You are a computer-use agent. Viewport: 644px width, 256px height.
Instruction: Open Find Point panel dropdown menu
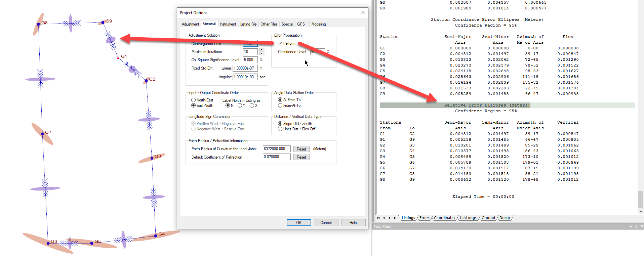click(x=631, y=226)
